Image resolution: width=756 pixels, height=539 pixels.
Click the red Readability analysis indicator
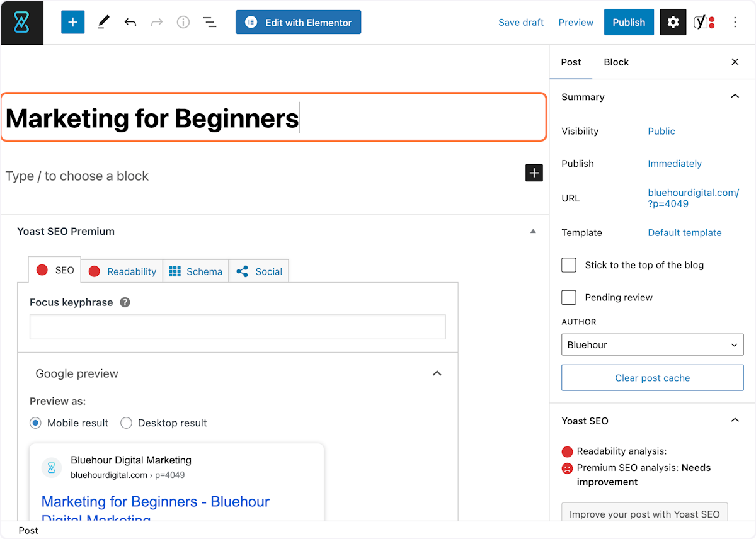coord(567,451)
